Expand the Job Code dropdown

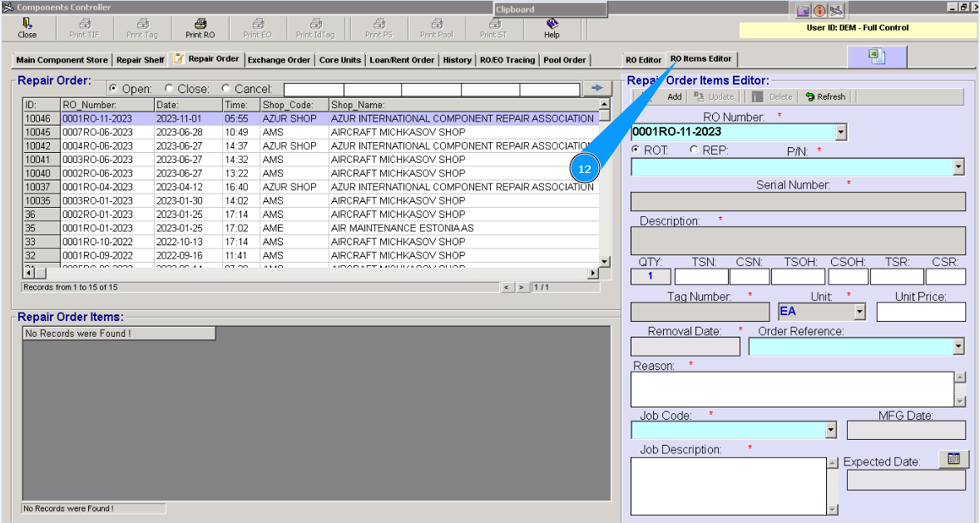tap(830, 430)
